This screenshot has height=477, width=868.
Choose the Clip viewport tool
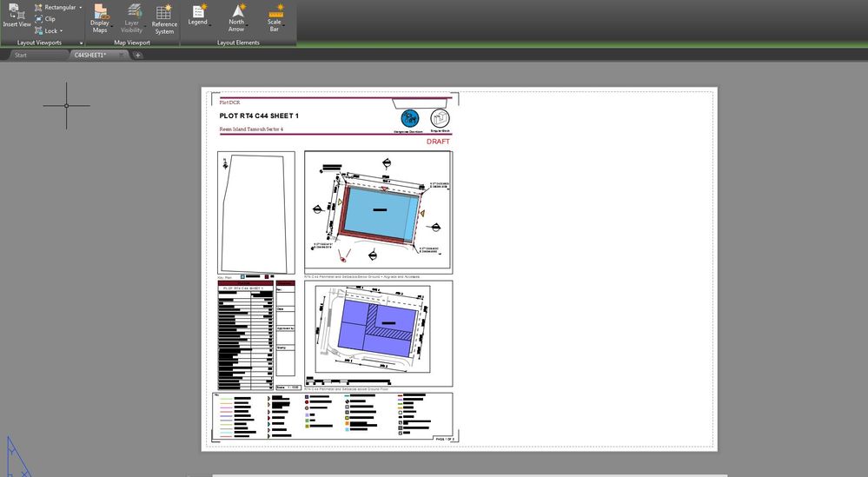pos(45,19)
